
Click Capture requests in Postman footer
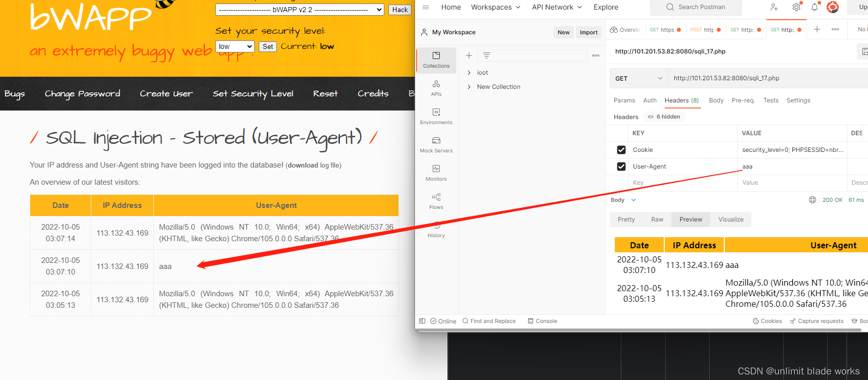(817, 321)
